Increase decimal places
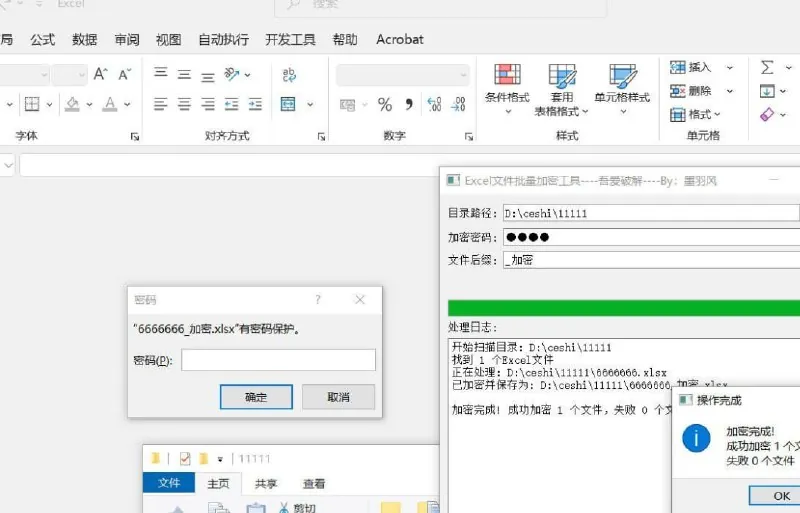 click(434, 105)
